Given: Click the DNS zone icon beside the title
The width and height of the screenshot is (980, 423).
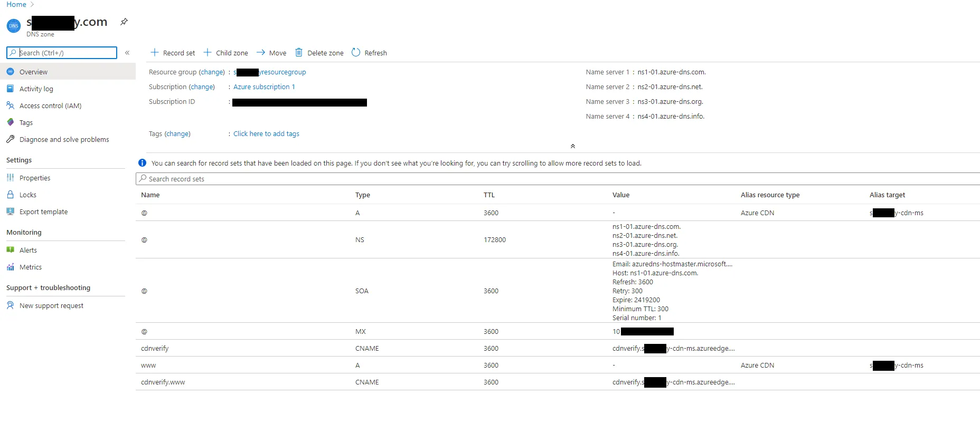Looking at the screenshot, I should (14, 25).
